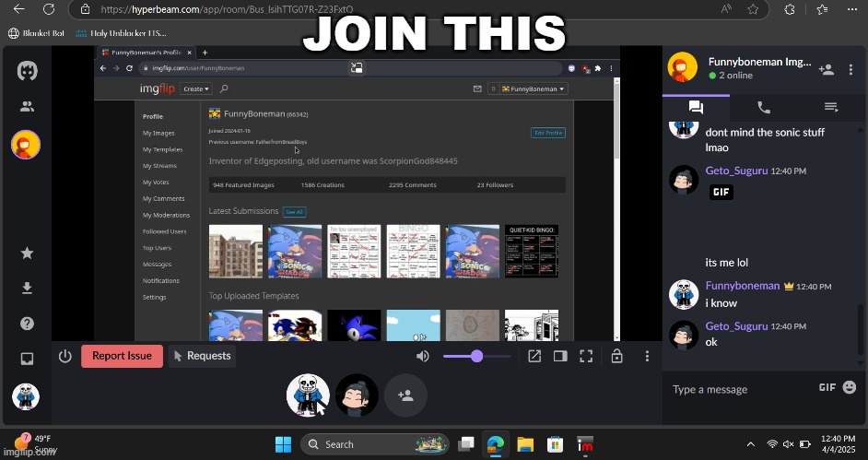Open the building image submission thumbnail
This screenshot has width=868, height=460.
click(x=236, y=252)
